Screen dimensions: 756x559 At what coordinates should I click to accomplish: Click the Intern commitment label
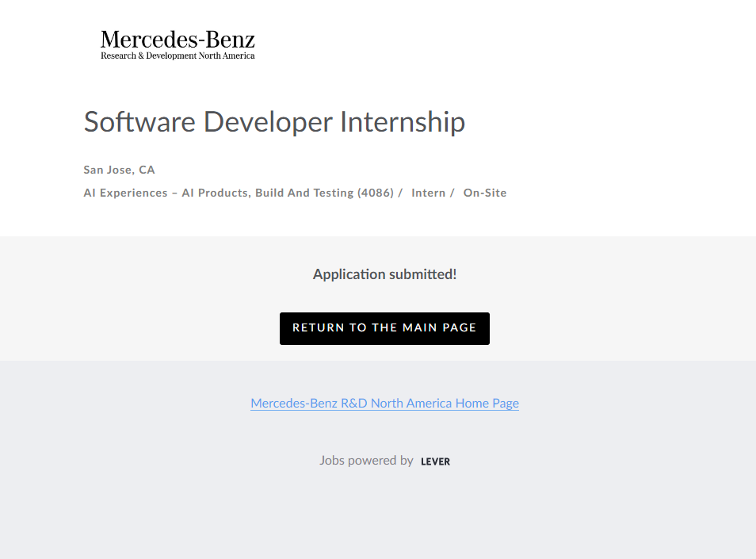(428, 193)
